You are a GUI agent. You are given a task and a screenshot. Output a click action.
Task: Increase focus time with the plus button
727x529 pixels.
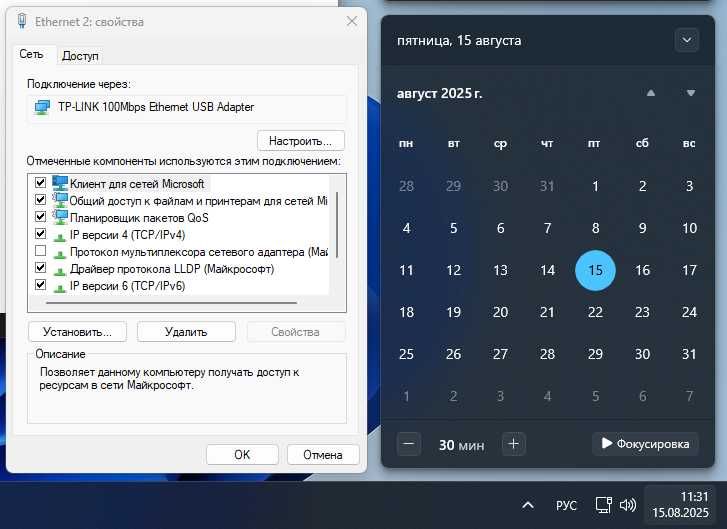(513, 444)
